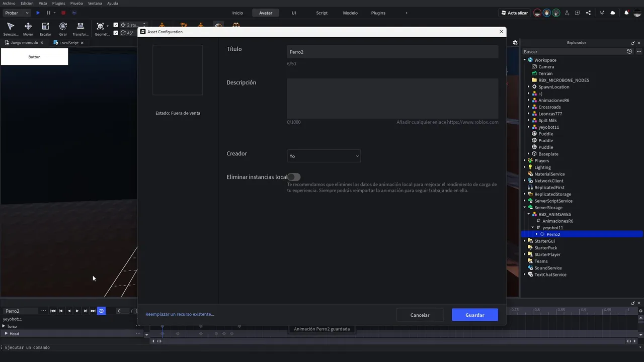Activate the Girar rotate tool

(63, 29)
